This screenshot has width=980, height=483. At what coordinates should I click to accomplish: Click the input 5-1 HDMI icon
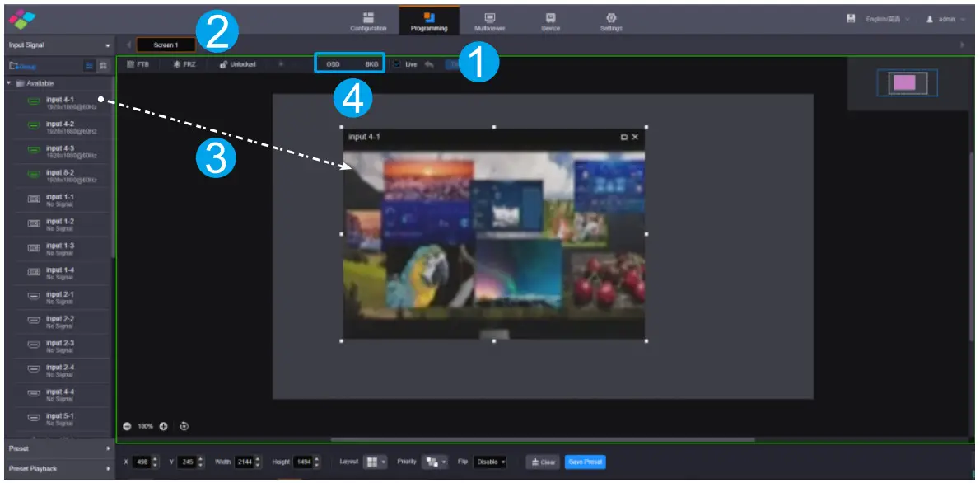(35, 418)
